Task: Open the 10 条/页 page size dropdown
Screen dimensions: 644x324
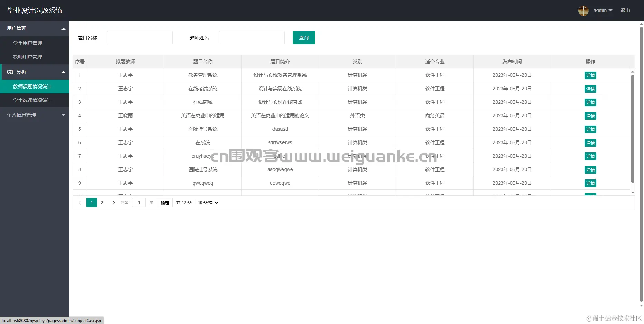Action: point(207,203)
